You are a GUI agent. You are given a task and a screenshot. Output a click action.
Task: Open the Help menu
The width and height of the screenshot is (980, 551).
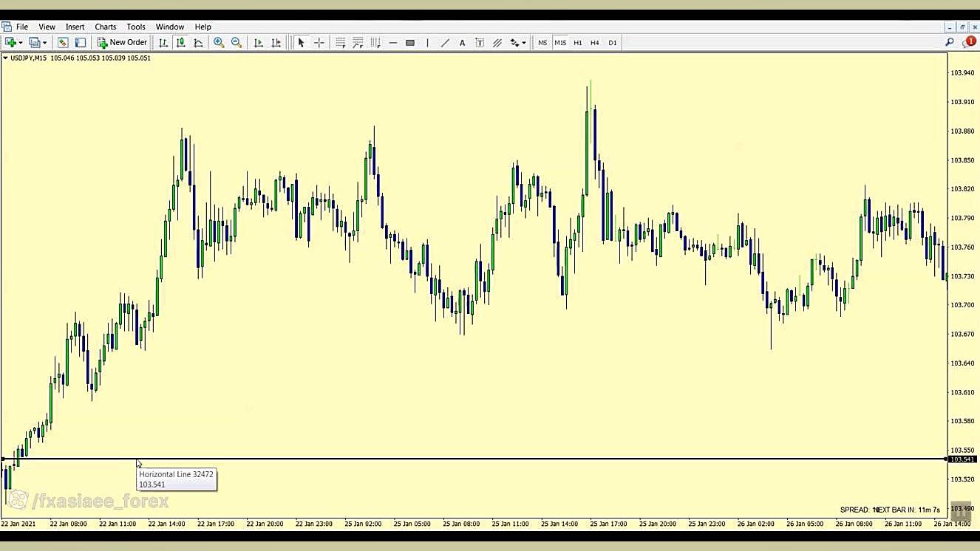tap(203, 27)
